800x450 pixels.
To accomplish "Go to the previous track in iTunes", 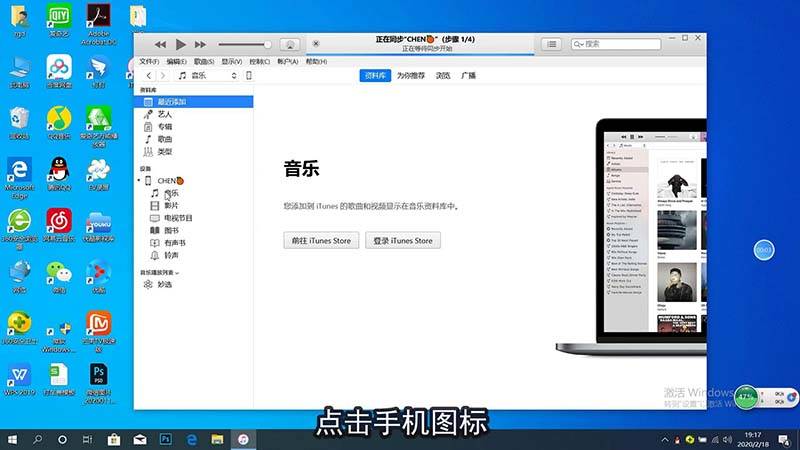I will [160, 45].
